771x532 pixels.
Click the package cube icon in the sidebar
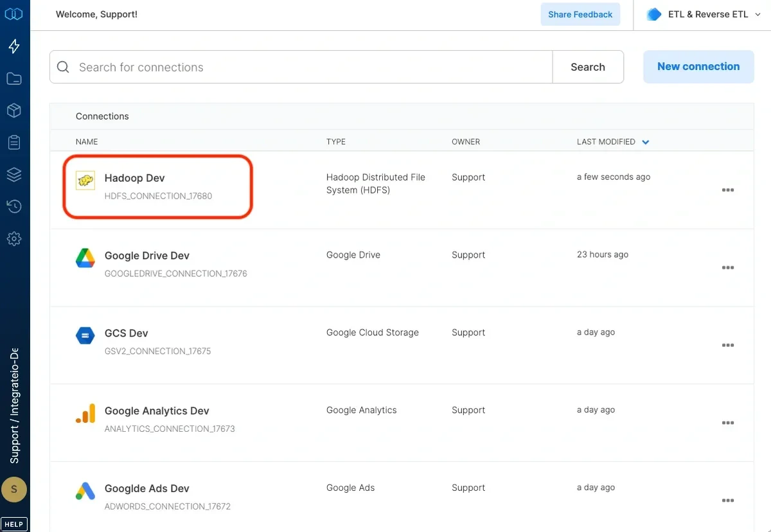(x=14, y=110)
